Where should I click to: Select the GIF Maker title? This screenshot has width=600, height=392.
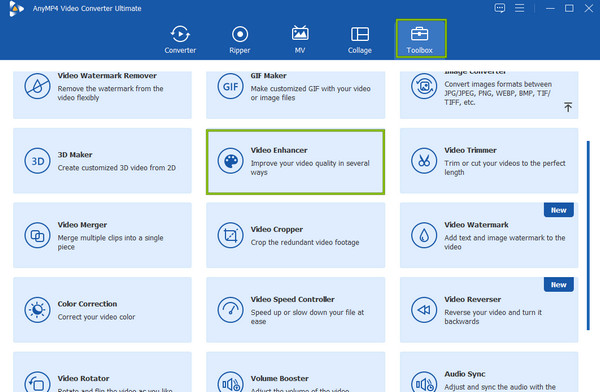pos(268,75)
